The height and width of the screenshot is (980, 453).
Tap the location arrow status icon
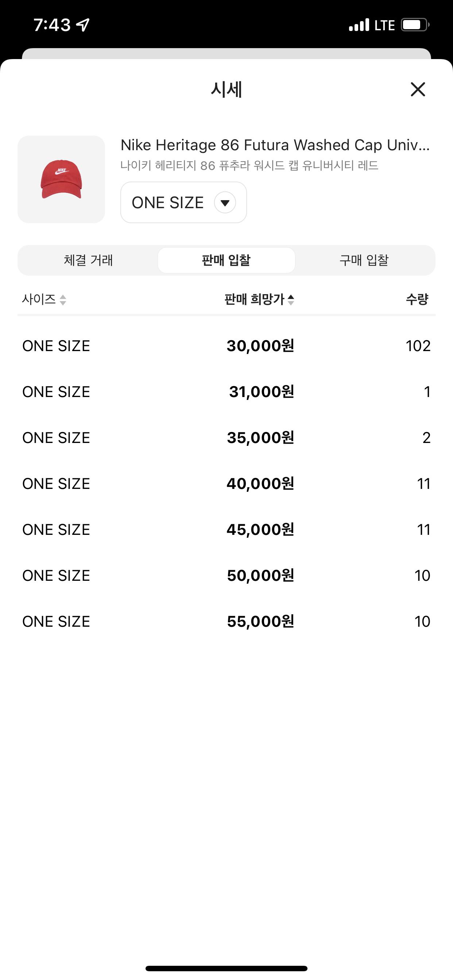(82, 25)
